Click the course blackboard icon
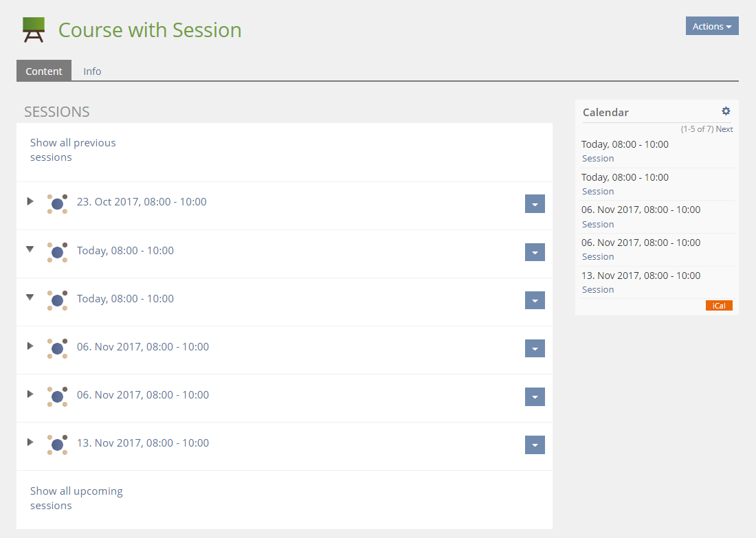The height and width of the screenshot is (538, 756). coord(33,30)
